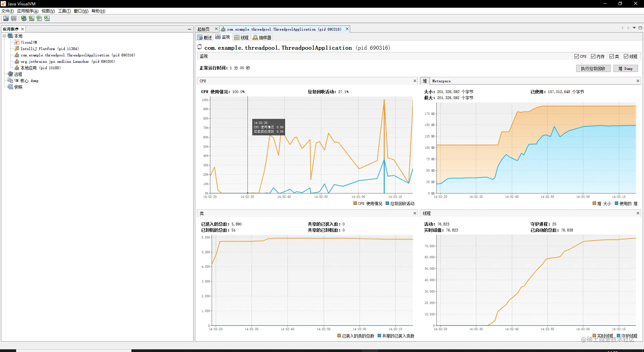Image resolution: width=644 pixels, height=352 pixels.
Task: Close the heap chart panel
Action: click(x=638, y=81)
